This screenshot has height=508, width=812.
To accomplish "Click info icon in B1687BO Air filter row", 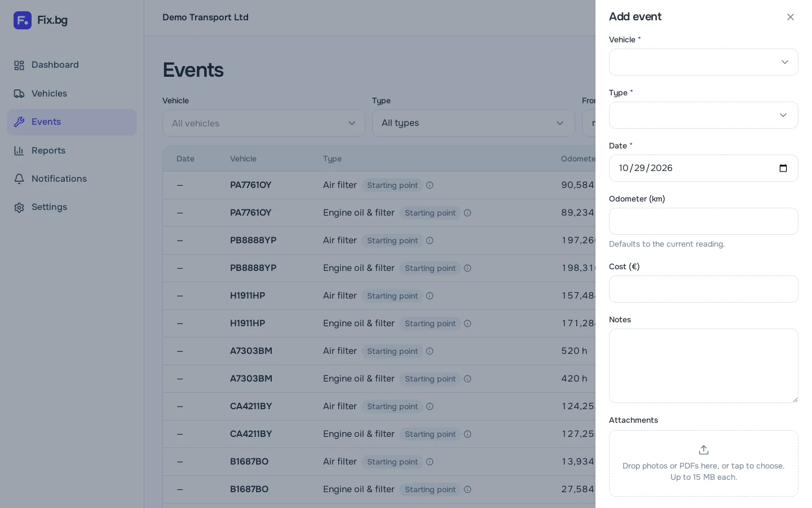I will click(x=430, y=462).
